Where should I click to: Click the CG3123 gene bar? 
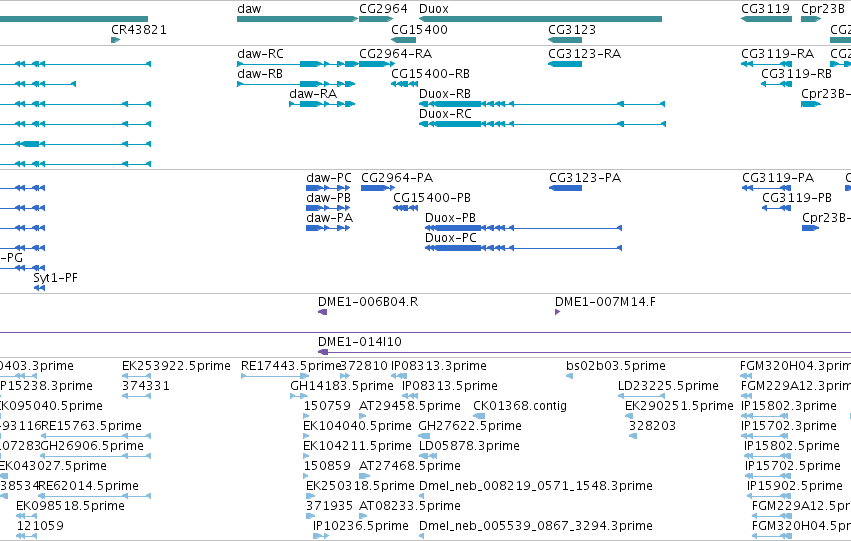click(x=565, y=40)
